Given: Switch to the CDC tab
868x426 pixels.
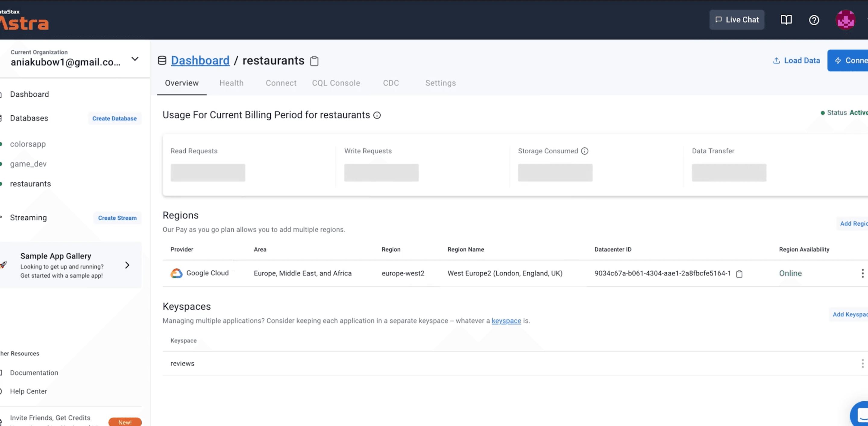Looking at the screenshot, I should (391, 83).
